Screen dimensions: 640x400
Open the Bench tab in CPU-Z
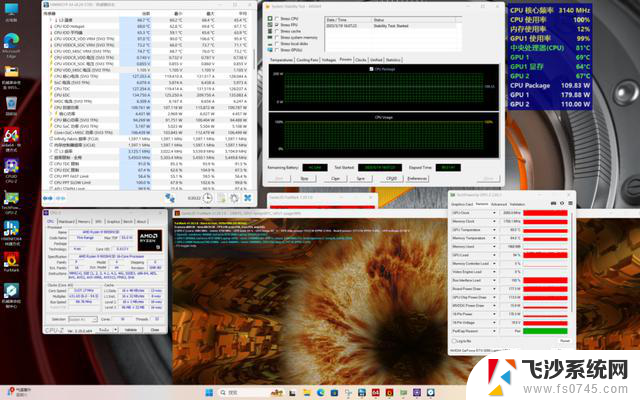click(x=128, y=221)
